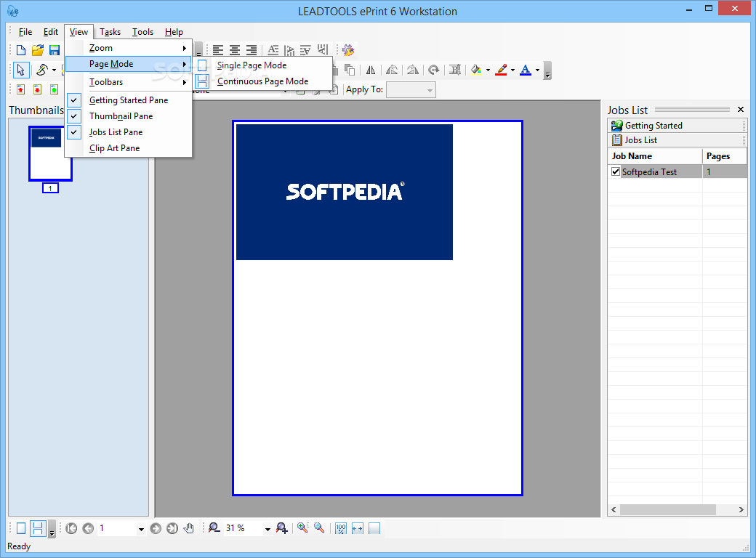The width and height of the screenshot is (756, 558).
Task: Uncheck Jobs List Pane
Action: tap(128, 132)
